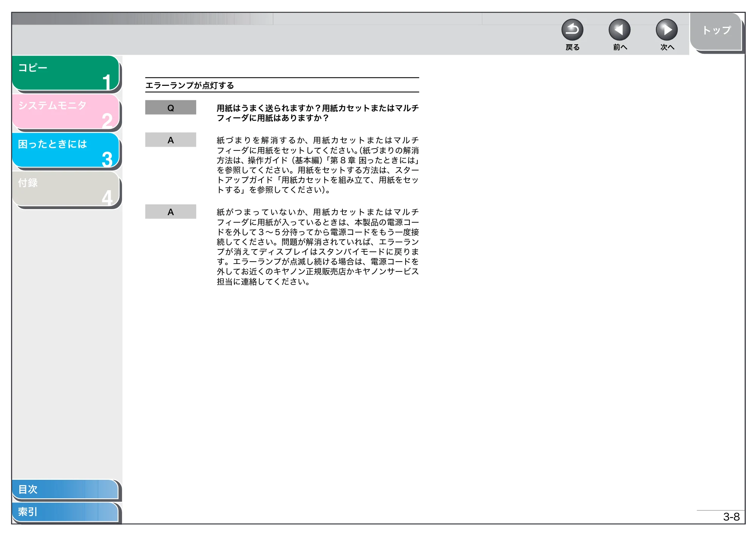
Task: Advance to next page with 次へ icon
Action: point(667,30)
